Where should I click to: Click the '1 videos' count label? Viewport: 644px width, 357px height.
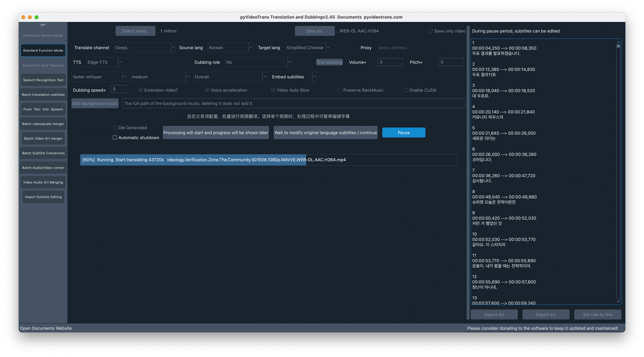pos(168,31)
